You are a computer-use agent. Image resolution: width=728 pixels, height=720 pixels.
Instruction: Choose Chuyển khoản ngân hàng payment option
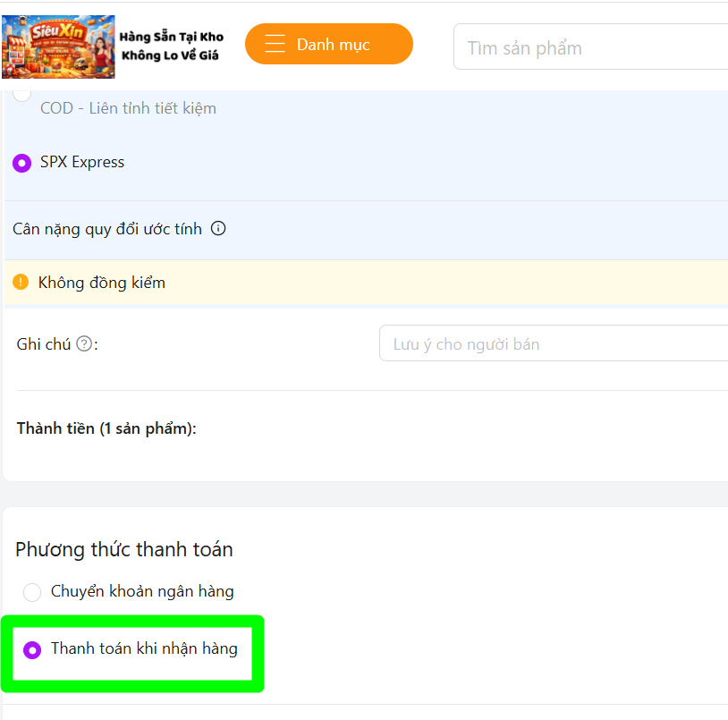tap(32, 592)
